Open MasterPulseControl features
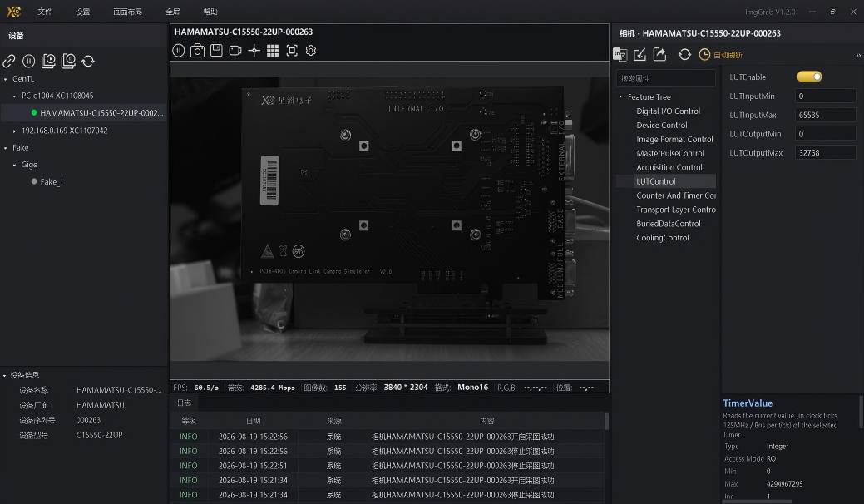The image size is (864, 504). 670,153
